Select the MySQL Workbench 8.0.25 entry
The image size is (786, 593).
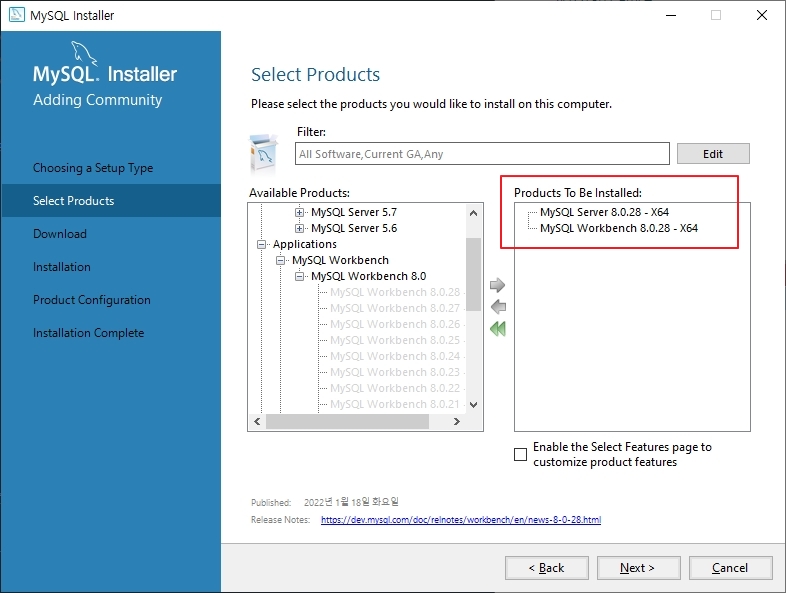coord(395,340)
